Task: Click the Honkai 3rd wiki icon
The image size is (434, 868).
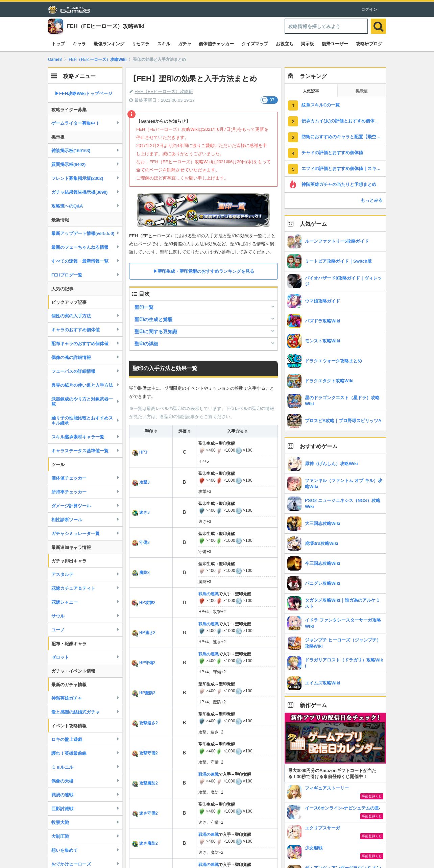Action: 294,544
